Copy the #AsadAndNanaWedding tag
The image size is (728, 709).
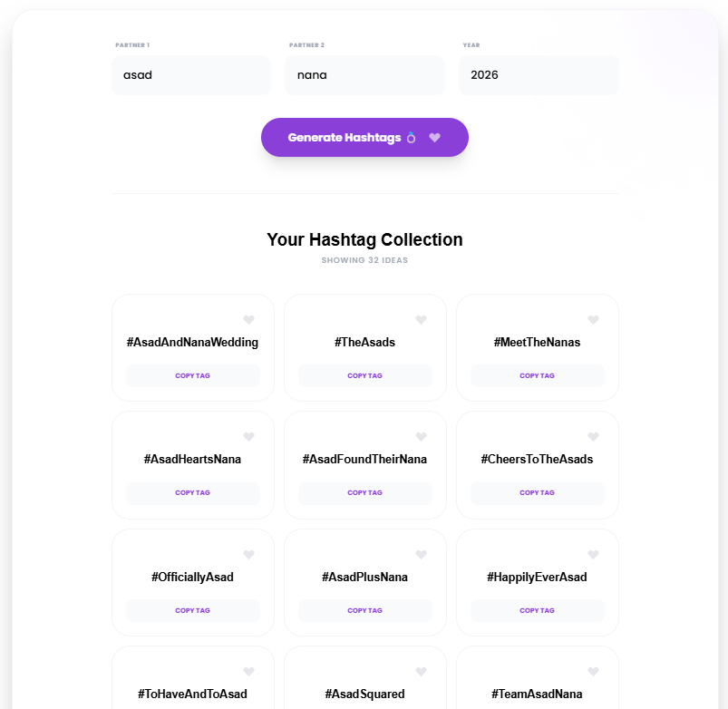(x=192, y=375)
